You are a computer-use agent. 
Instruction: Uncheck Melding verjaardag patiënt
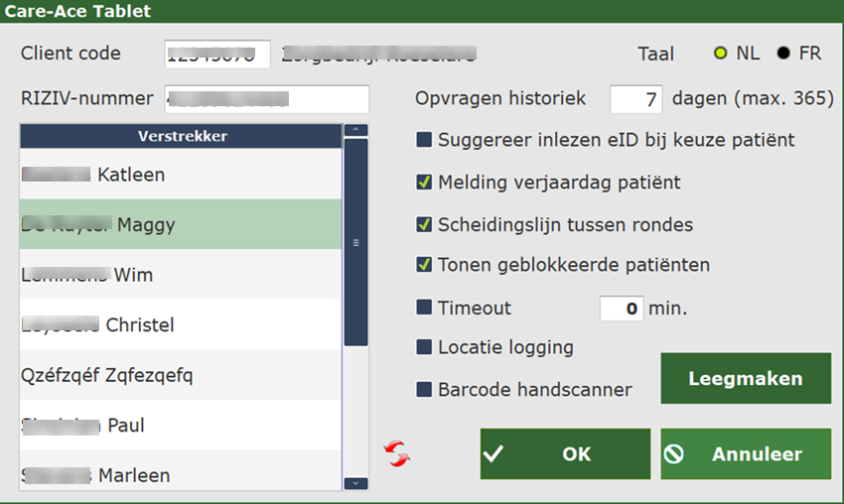(x=424, y=183)
